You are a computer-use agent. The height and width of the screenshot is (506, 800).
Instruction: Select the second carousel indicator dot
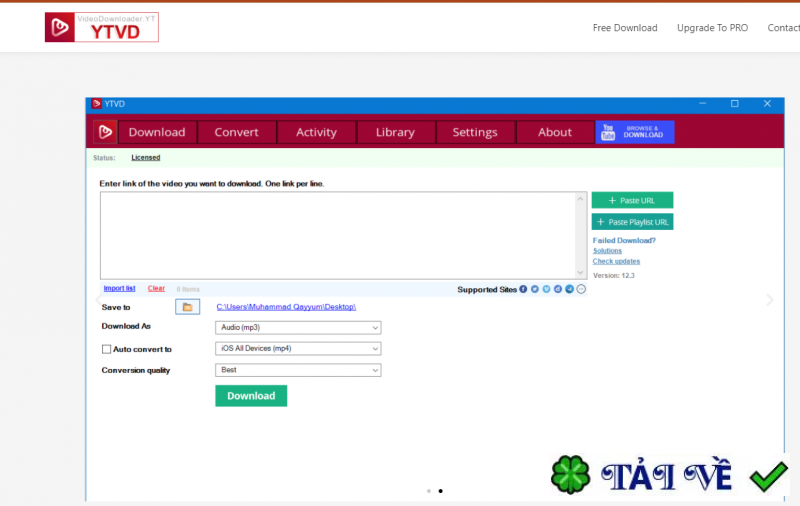point(441,491)
